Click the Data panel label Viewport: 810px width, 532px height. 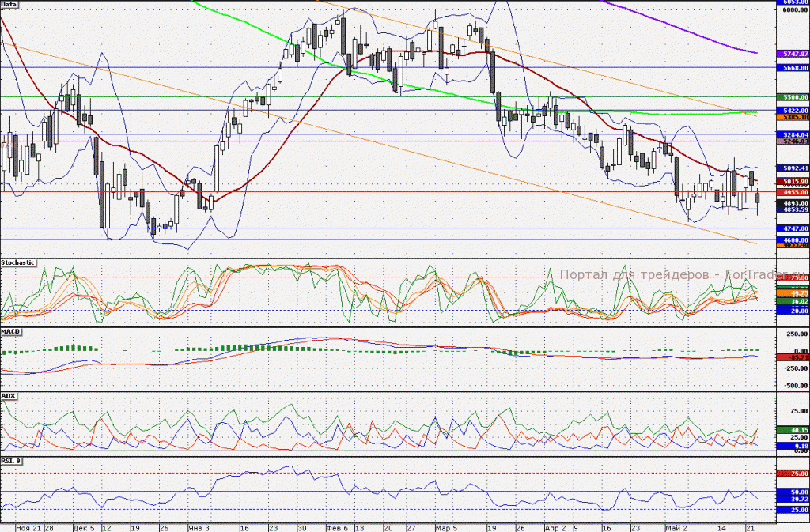point(9,4)
